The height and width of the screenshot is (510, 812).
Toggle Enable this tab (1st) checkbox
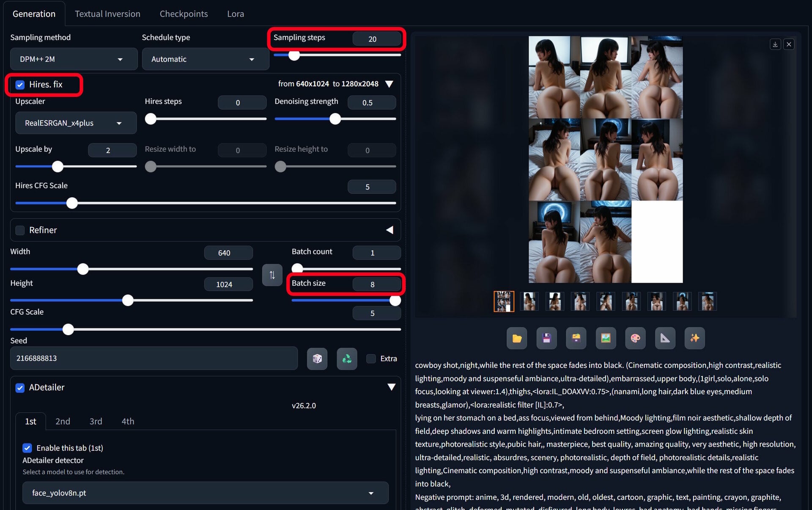pos(27,448)
